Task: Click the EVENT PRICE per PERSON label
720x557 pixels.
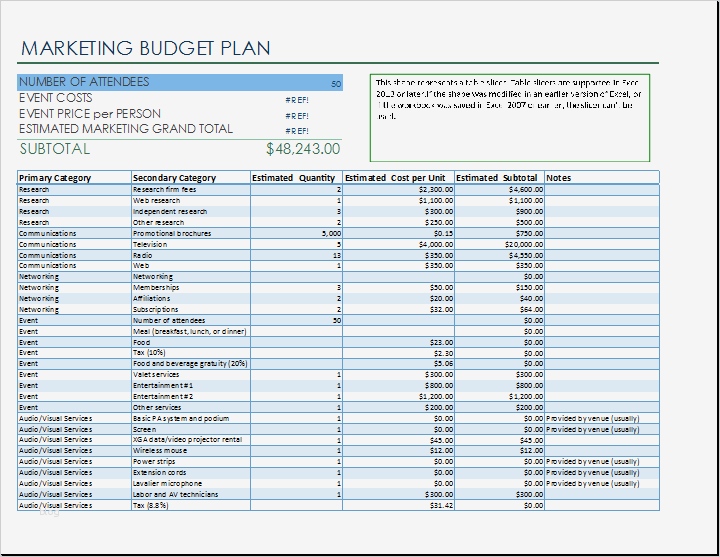Action: click(90, 114)
